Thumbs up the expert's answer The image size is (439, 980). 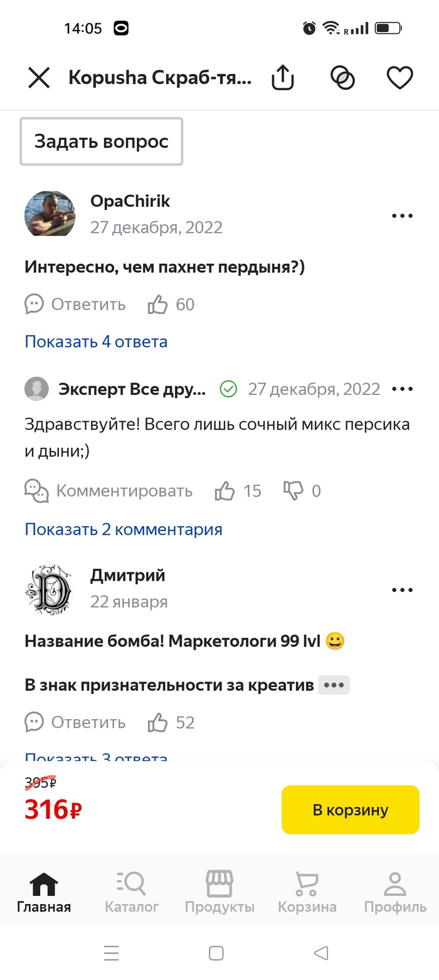coord(225,490)
